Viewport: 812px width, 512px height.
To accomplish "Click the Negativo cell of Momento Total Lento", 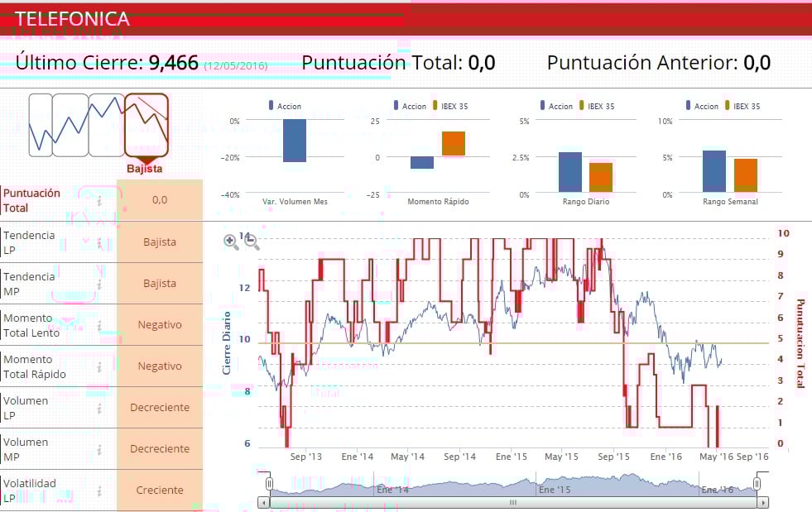I will 160,324.
